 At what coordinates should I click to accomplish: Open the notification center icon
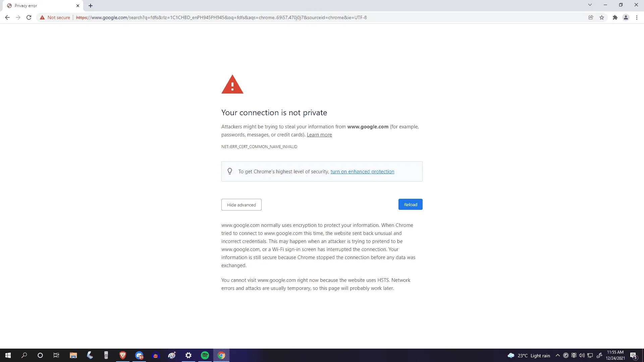[x=633, y=356]
